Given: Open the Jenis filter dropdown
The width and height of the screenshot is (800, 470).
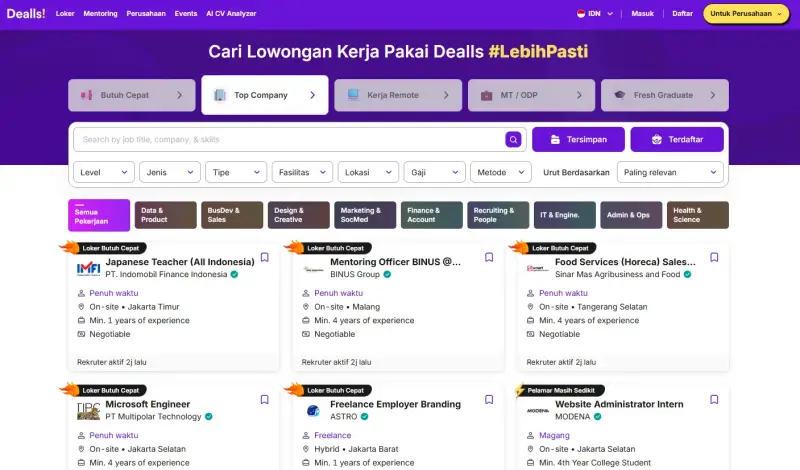Looking at the screenshot, I should pyautogui.click(x=170, y=172).
